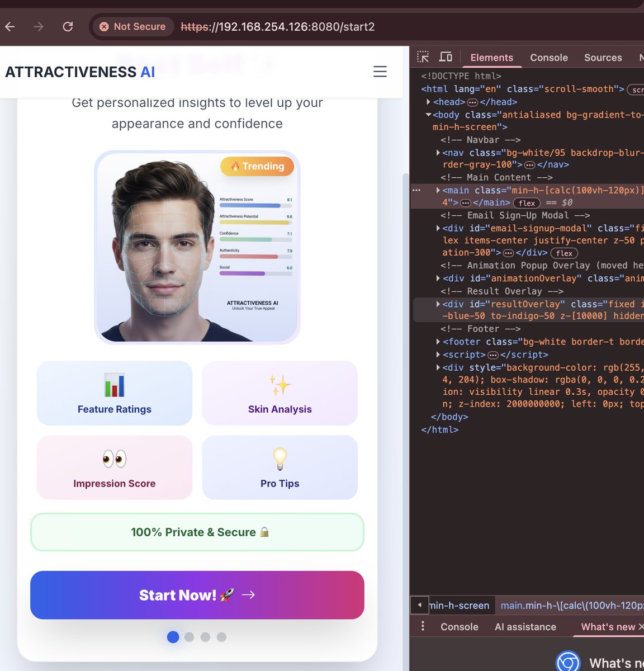Select the first carousel dot

[173, 637]
